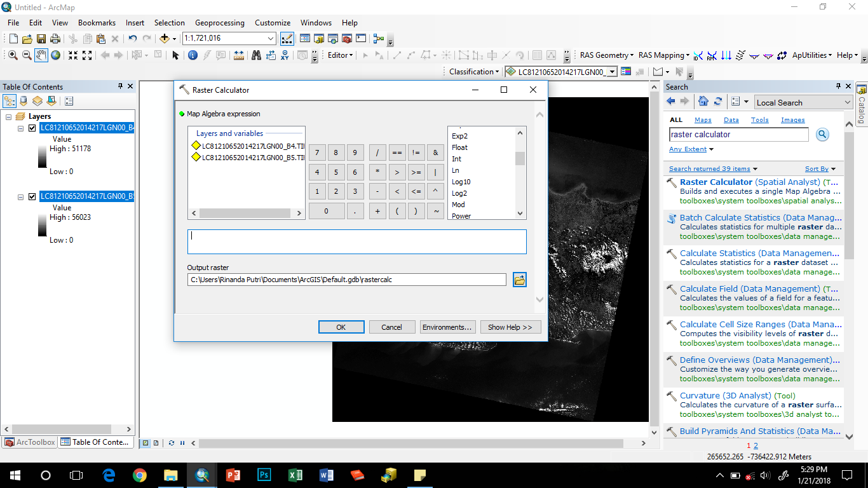Screen dimensions: 868x488
Task: Activate the Pan tool
Action: [42, 55]
